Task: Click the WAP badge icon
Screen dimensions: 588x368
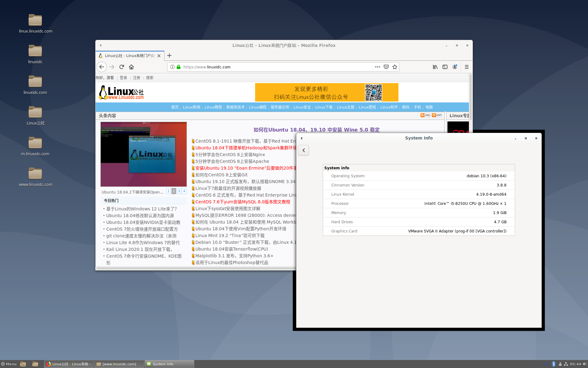Action: [x=437, y=115]
